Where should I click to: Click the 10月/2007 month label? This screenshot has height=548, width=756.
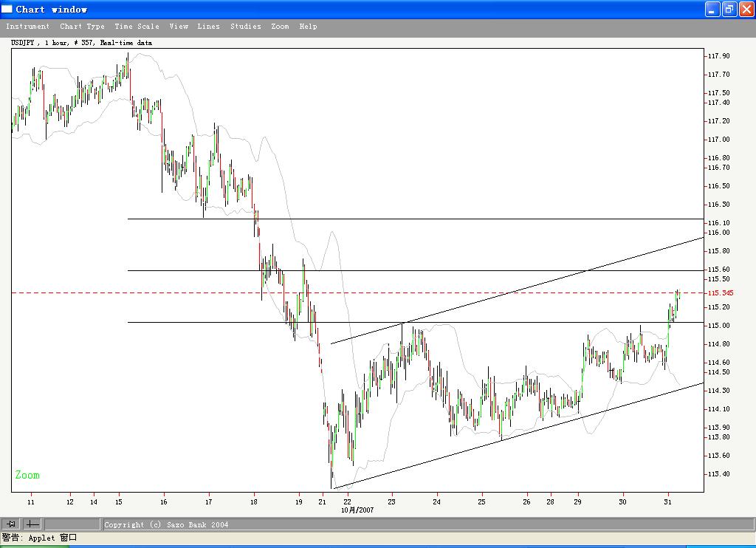pyautogui.click(x=357, y=510)
